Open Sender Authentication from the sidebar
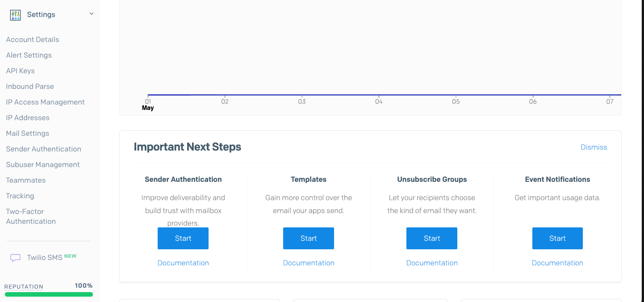The image size is (644, 302). click(44, 149)
